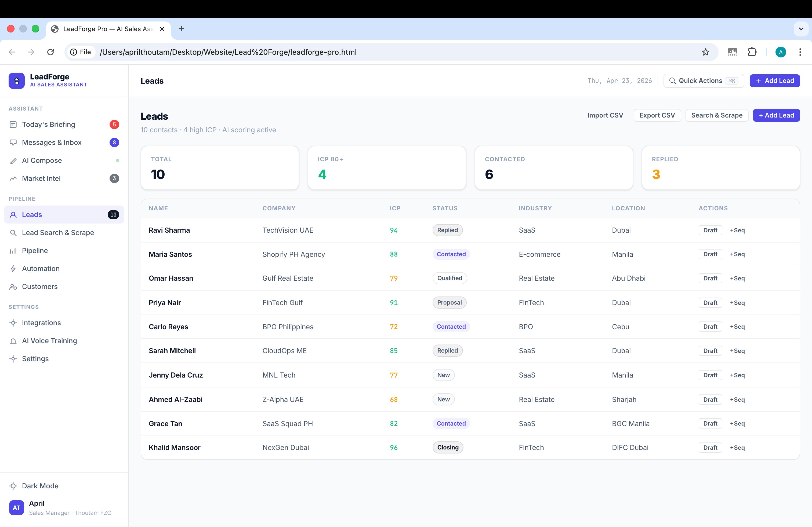The image size is (812, 527).
Task: Open the Chrome three-dot menu
Action: click(x=800, y=52)
